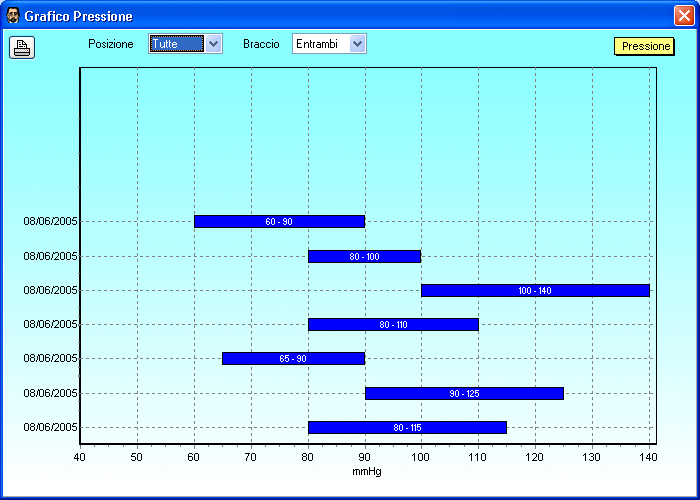
Task: Select the 60 - 90 pressure bar
Action: 279,221
